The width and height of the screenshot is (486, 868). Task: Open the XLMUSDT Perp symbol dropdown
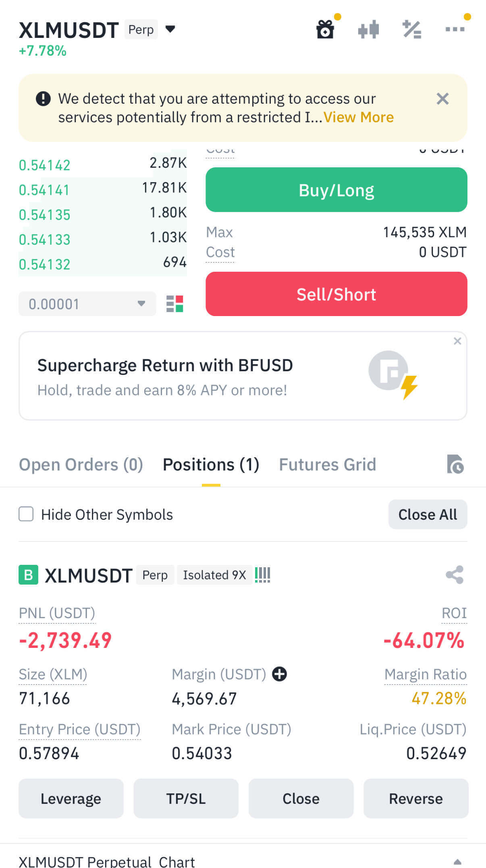[170, 29]
